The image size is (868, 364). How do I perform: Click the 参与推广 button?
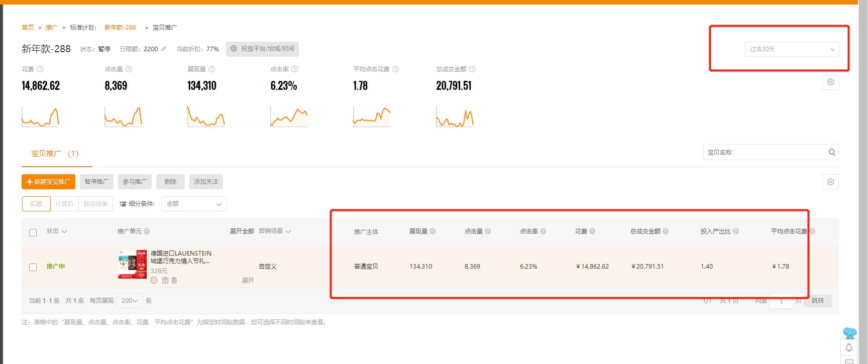click(x=135, y=182)
